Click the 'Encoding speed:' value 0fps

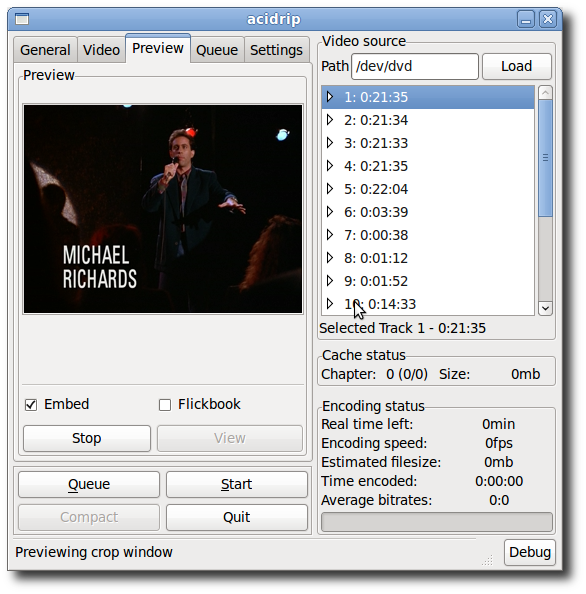pos(499,443)
